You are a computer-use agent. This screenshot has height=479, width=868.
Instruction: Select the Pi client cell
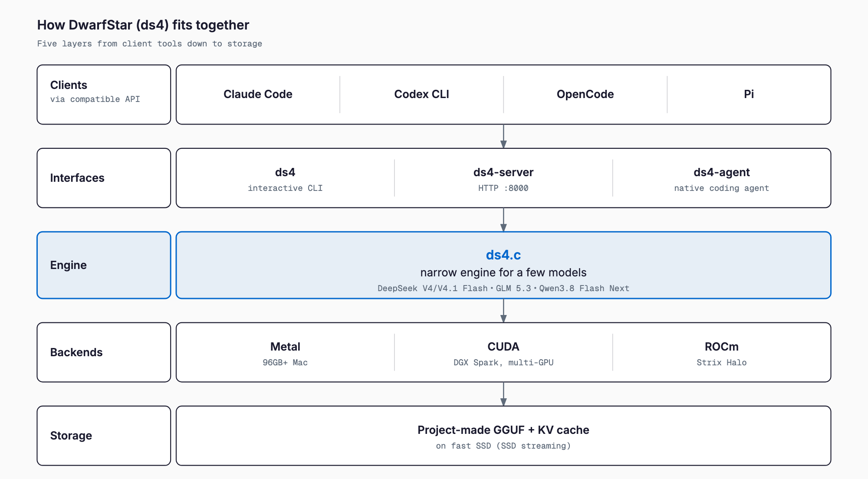749,94
